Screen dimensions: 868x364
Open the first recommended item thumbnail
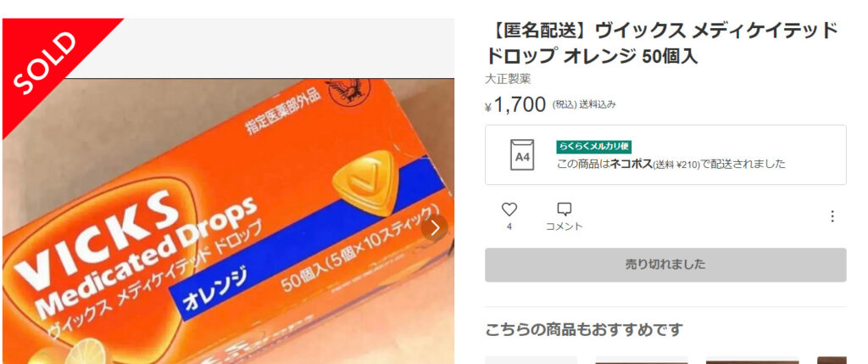531,360
